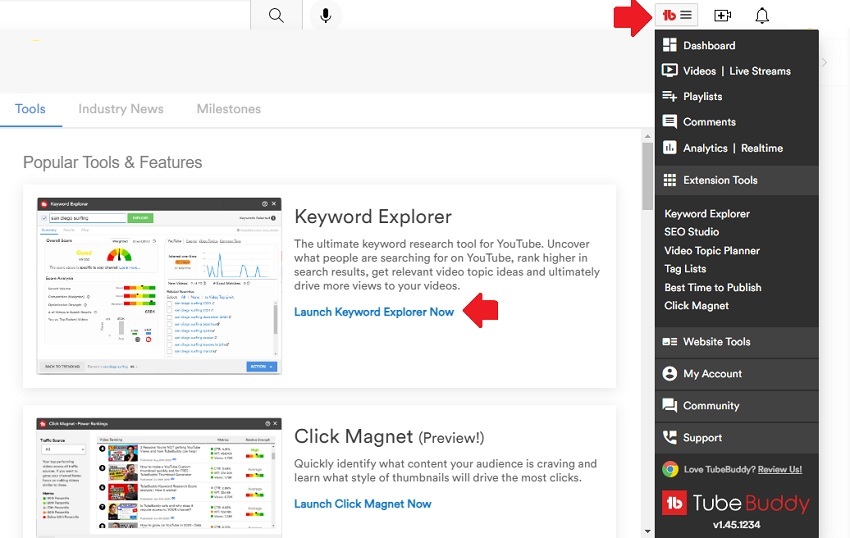Viewport: 850px width, 538px height.
Task: Choose SEO Studio tool
Action: tap(692, 232)
